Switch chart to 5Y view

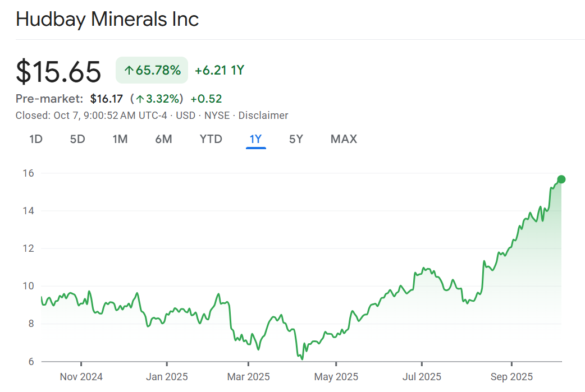(296, 139)
